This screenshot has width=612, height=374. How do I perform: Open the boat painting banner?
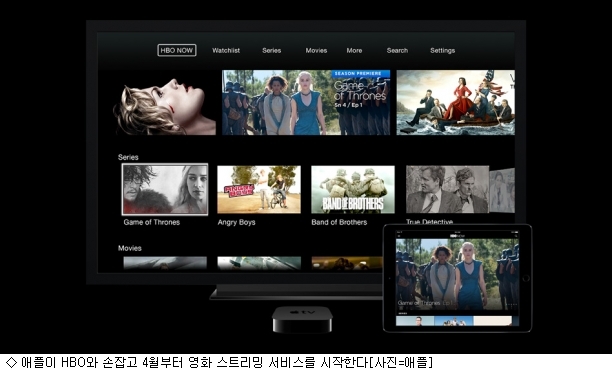(455, 103)
